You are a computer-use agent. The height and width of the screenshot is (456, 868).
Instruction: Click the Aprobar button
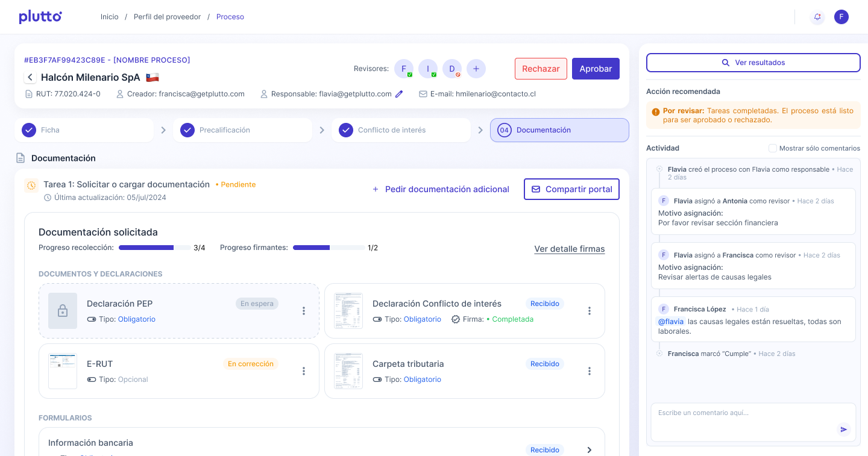click(596, 69)
